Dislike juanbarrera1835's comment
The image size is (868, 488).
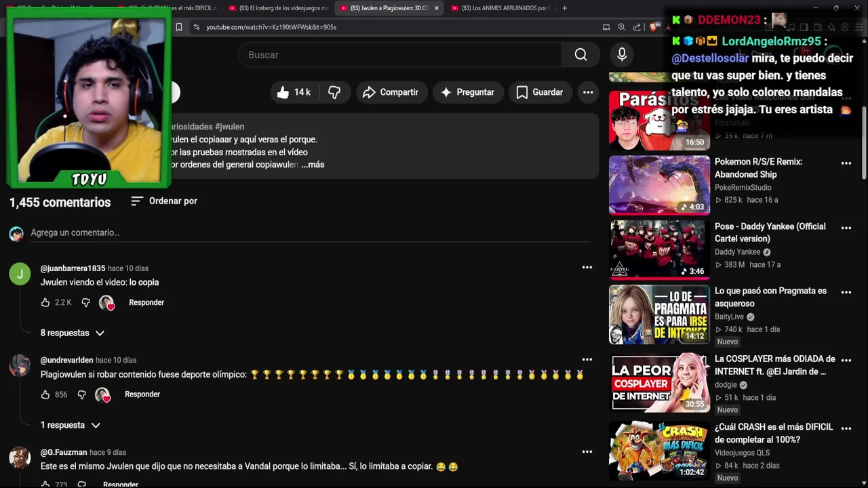click(x=85, y=303)
